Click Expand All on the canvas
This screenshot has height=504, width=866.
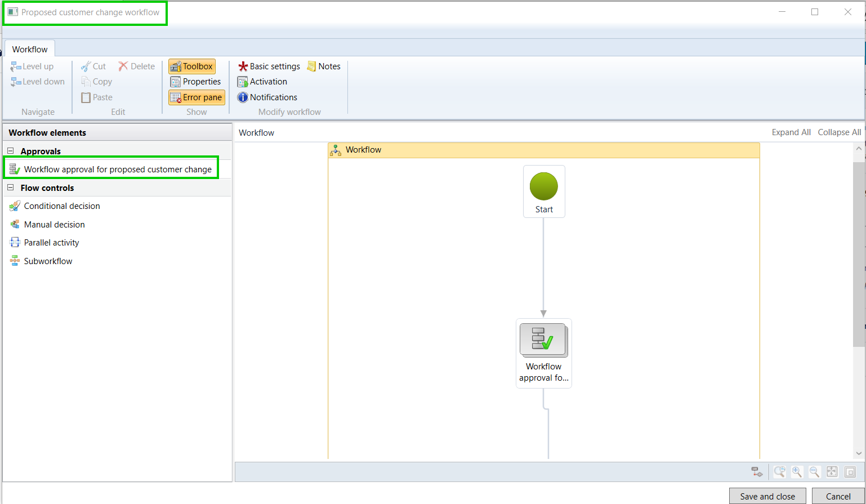(791, 132)
